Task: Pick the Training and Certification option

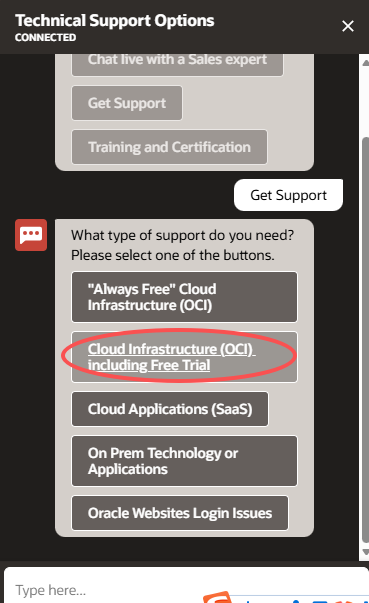Action: 169,147
